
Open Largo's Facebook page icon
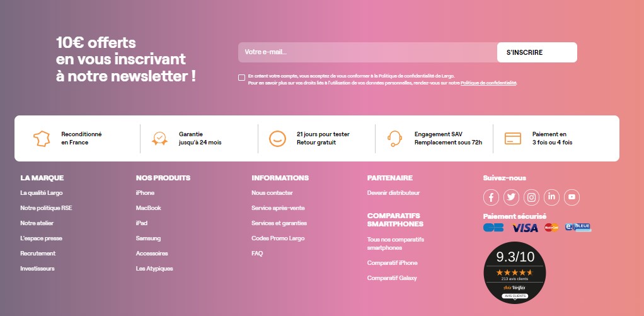491,197
